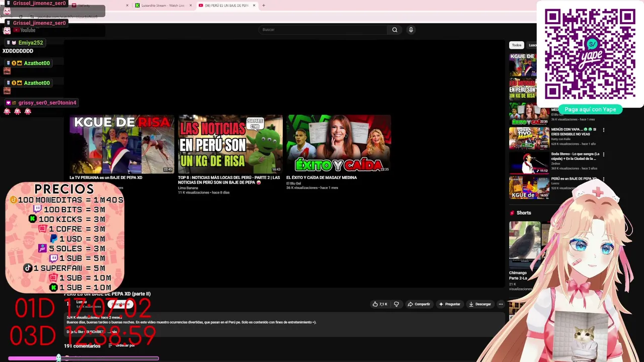Close the Luisardito Stream tab

coord(190,6)
